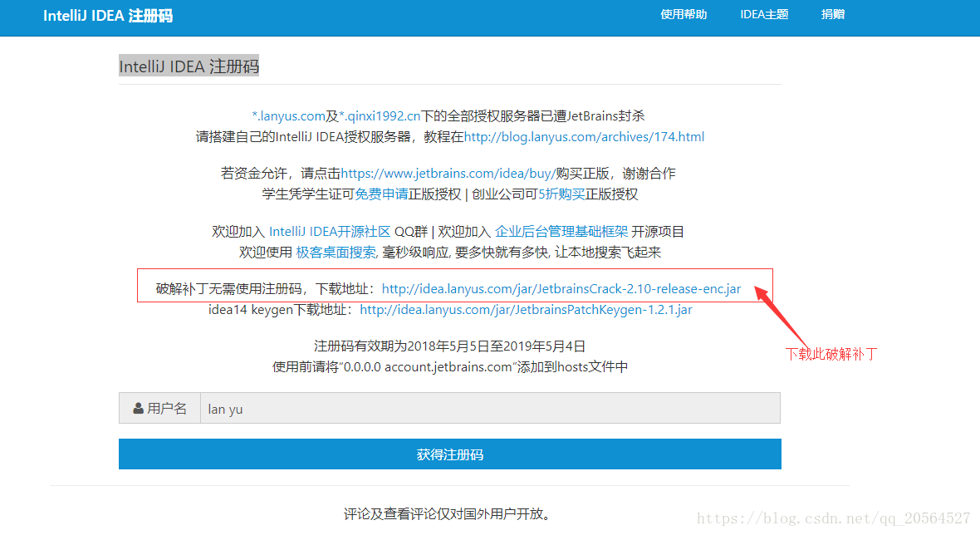Click the 免费申请 student license link

pos(381,194)
